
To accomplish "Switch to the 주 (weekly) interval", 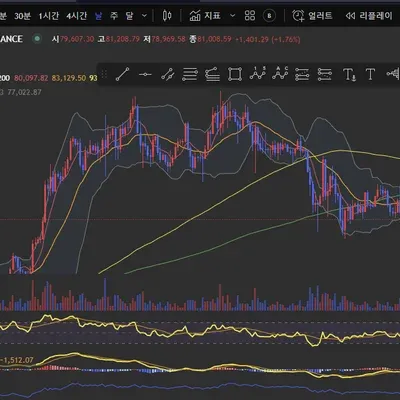I will click(x=114, y=16).
